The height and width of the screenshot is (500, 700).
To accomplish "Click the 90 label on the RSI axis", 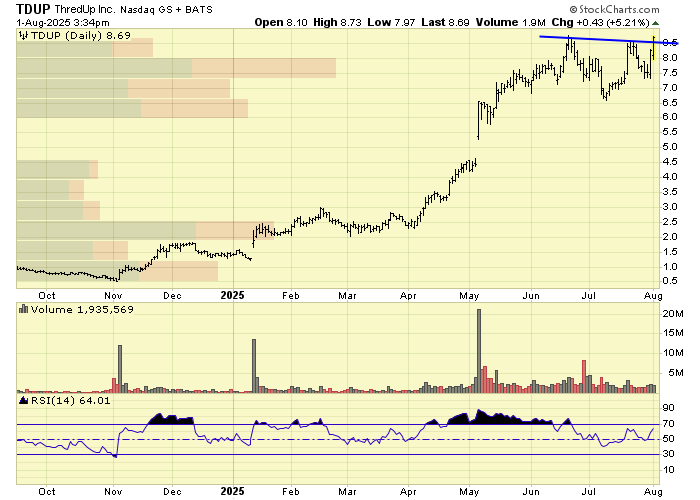I will (x=668, y=408).
